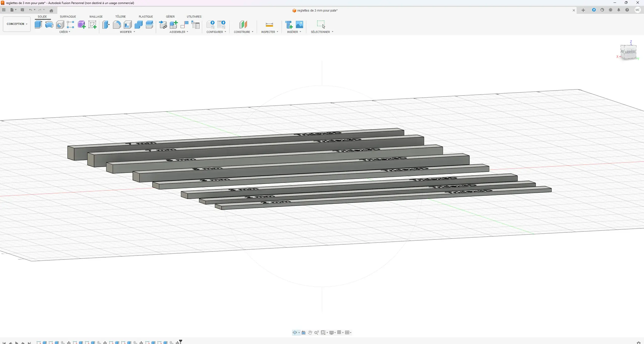Select the Revolve tool icon
Image resolution: width=644 pixels, height=344 pixels.
click(x=49, y=25)
